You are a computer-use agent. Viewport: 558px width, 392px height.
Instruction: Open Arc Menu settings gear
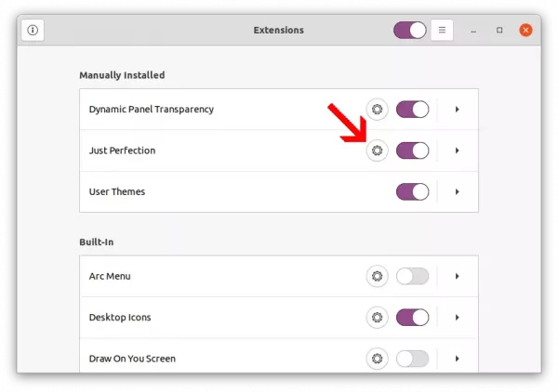click(x=378, y=276)
